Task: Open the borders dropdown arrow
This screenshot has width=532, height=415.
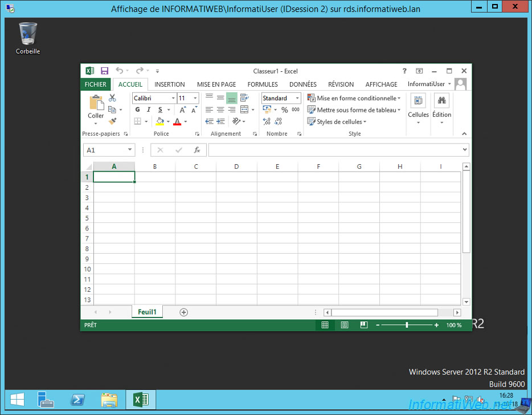Action: [146, 121]
